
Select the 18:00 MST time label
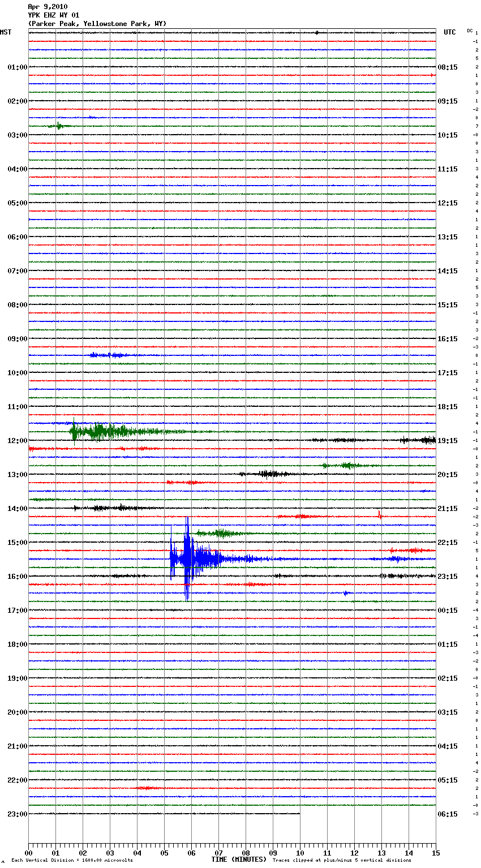pos(18,644)
